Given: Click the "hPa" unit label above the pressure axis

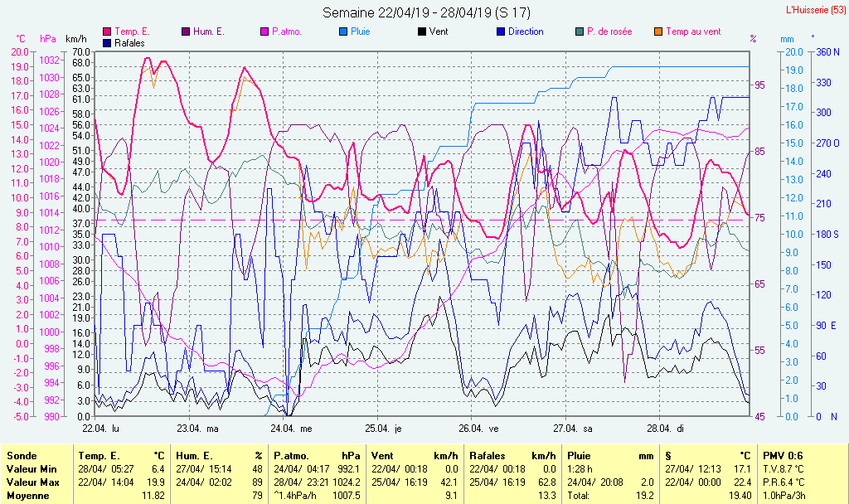Looking at the screenshot, I should coord(48,39).
